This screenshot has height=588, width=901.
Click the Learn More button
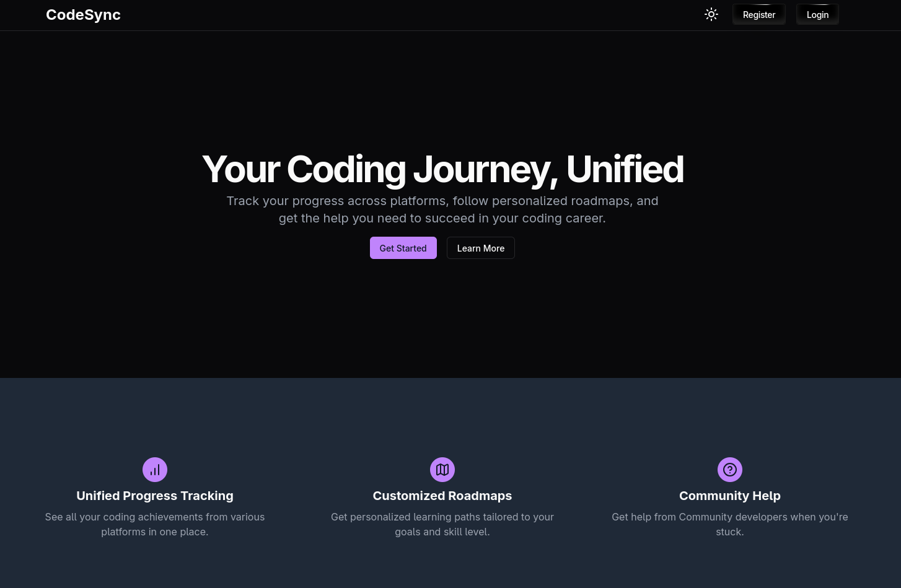[480, 248]
